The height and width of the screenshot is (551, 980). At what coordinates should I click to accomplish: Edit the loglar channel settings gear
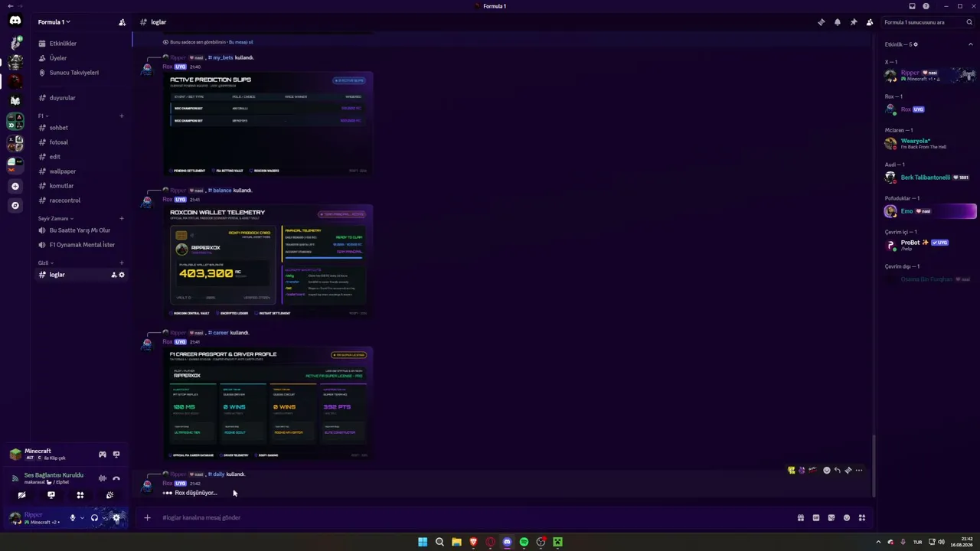coord(121,275)
